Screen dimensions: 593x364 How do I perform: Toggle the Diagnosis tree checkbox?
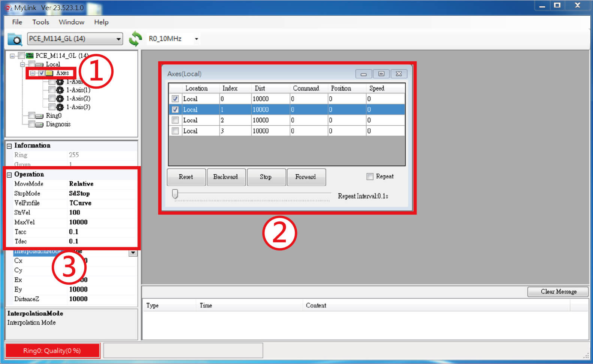click(x=32, y=125)
